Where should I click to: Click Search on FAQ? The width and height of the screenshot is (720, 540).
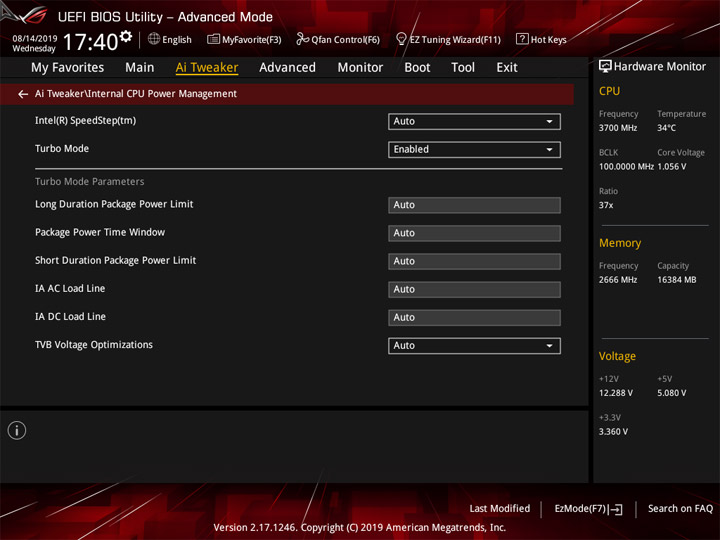pyautogui.click(x=680, y=509)
